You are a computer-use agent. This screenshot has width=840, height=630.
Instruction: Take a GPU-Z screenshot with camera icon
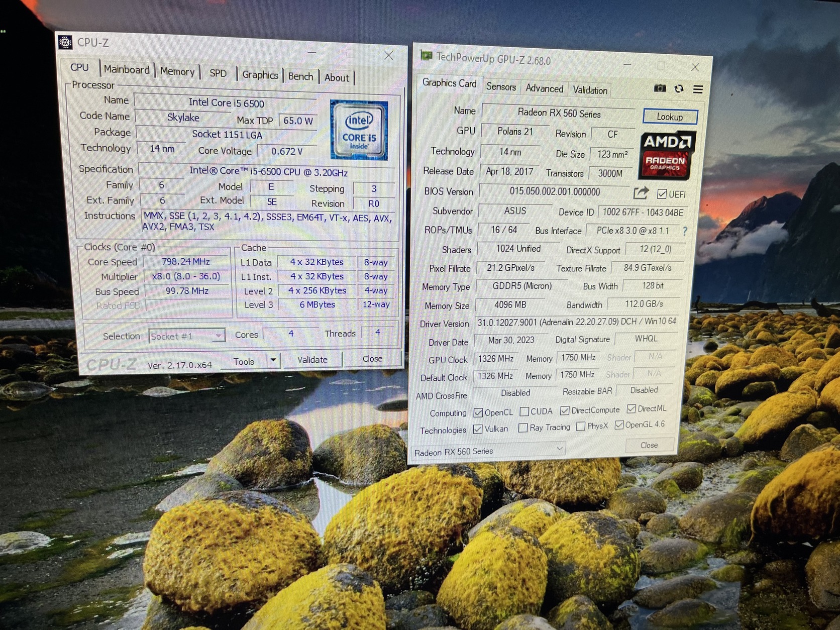click(660, 88)
